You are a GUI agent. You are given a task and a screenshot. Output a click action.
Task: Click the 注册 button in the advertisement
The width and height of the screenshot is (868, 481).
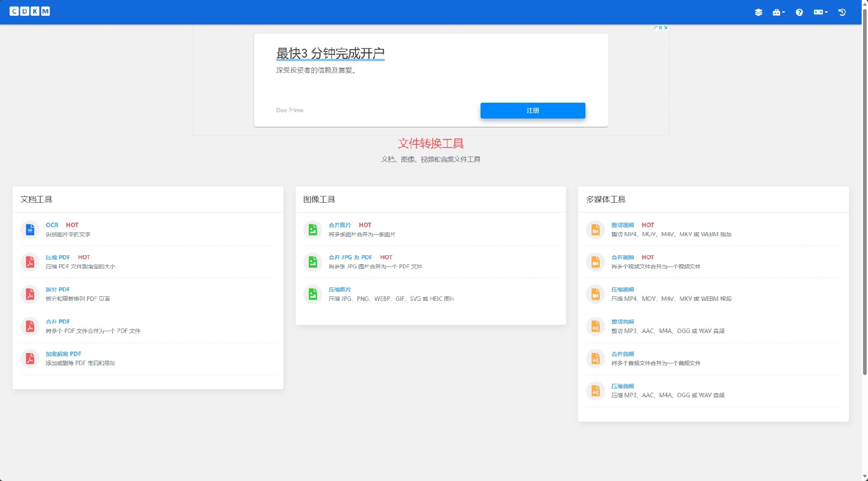[x=533, y=110]
